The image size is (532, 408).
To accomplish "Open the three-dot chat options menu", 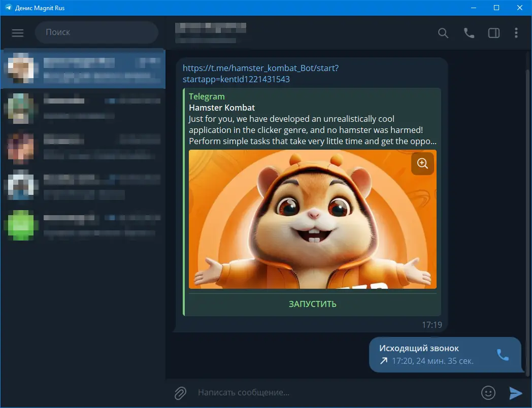I will (516, 33).
